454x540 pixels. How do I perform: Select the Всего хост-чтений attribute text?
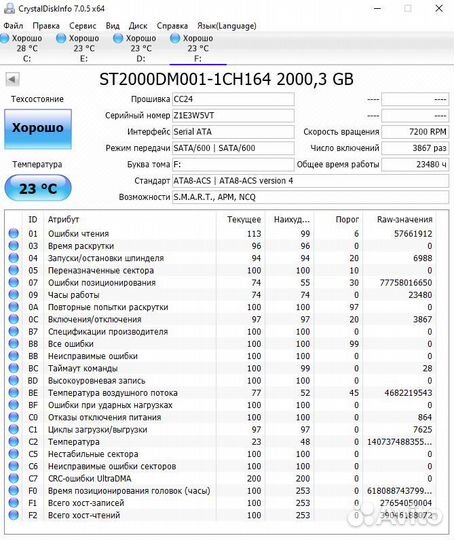[x=84, y=515]
